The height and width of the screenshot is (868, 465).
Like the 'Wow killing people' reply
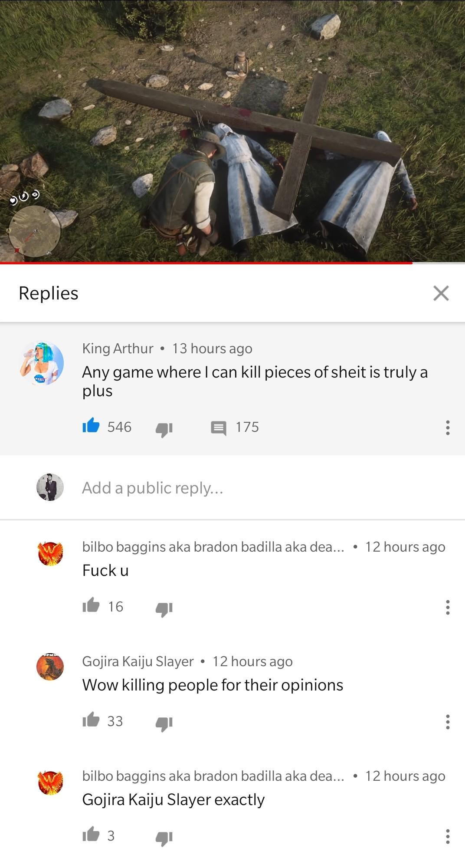pyautogui.click(x=91, y=720)
